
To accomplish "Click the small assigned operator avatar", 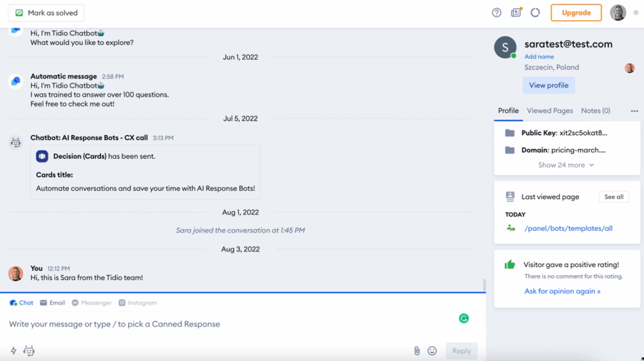I will tap(629, 68).
